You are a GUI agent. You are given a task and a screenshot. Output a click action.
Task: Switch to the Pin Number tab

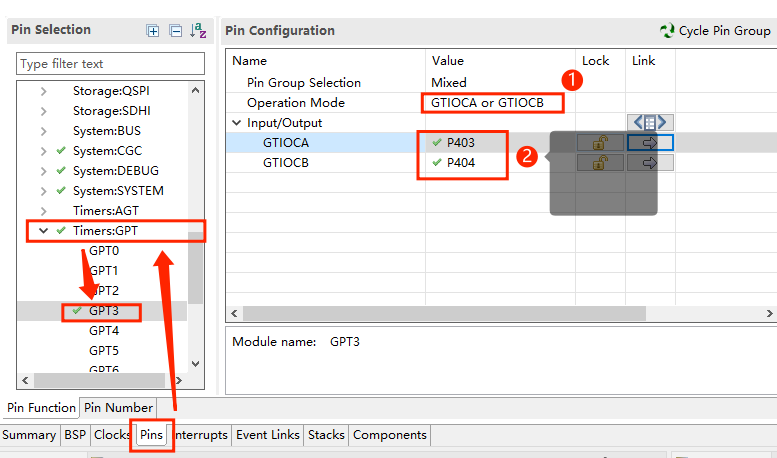click(x=118, y=407)
